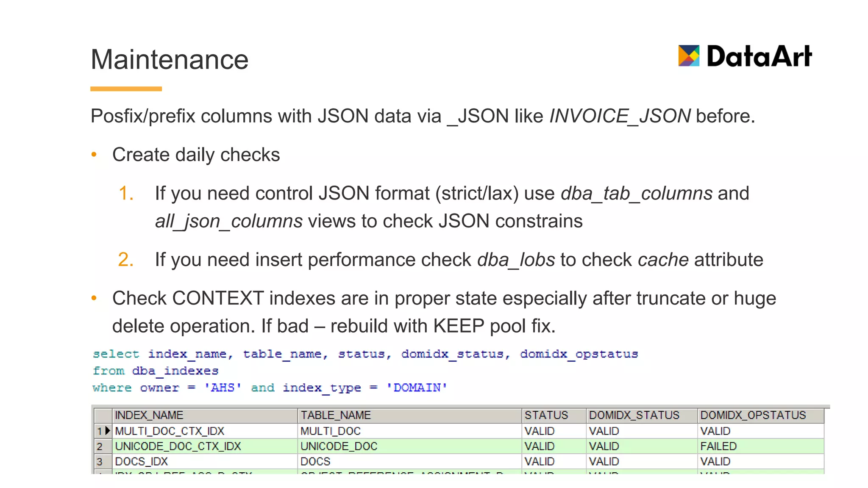The height and width of the screenshot is (488, 868).
Task: Click the UNICODE_DOC table name cell
Action: (410, 446)
